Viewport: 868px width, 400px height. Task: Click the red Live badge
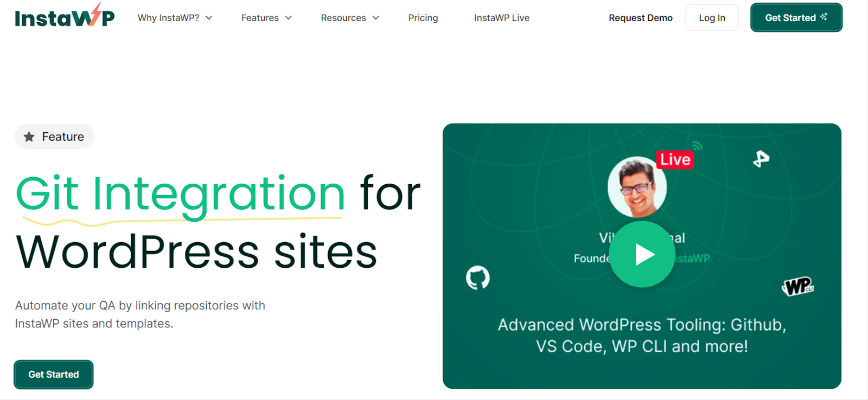[x=675, y=159]
